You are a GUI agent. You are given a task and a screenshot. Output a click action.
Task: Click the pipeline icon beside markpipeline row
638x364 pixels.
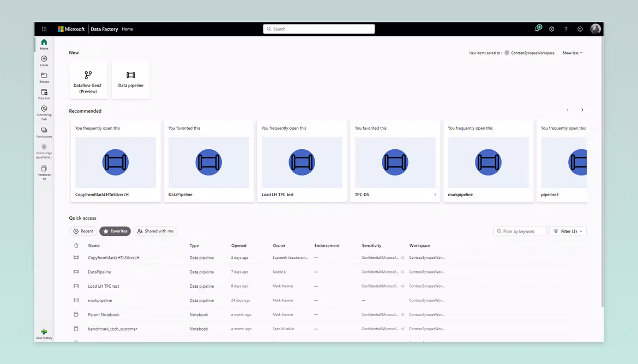76,300
